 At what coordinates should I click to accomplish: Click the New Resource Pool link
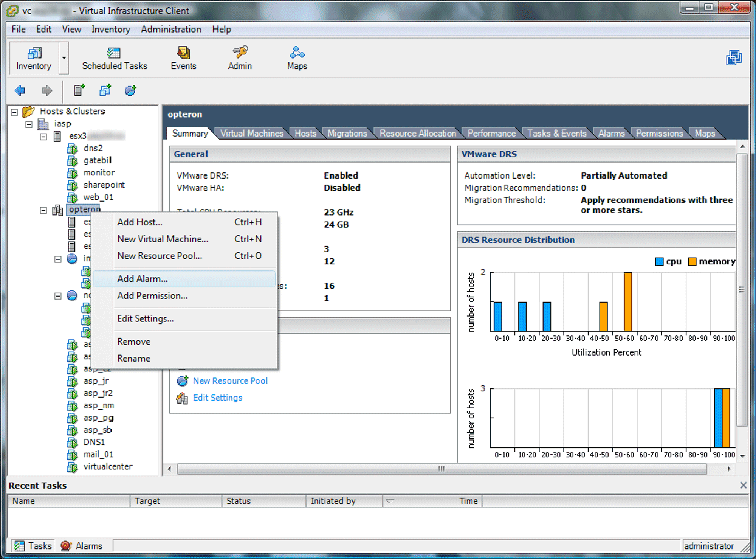click(x=230, y=381)
